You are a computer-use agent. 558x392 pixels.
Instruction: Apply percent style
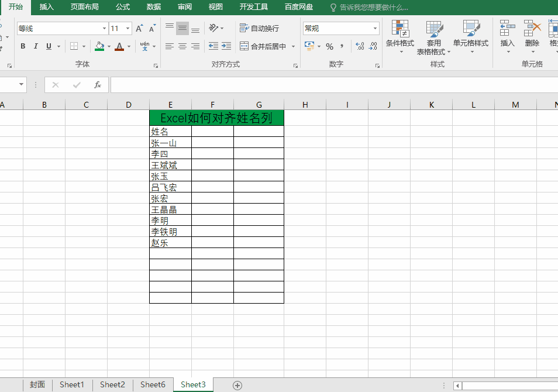(x=329, y=46)
